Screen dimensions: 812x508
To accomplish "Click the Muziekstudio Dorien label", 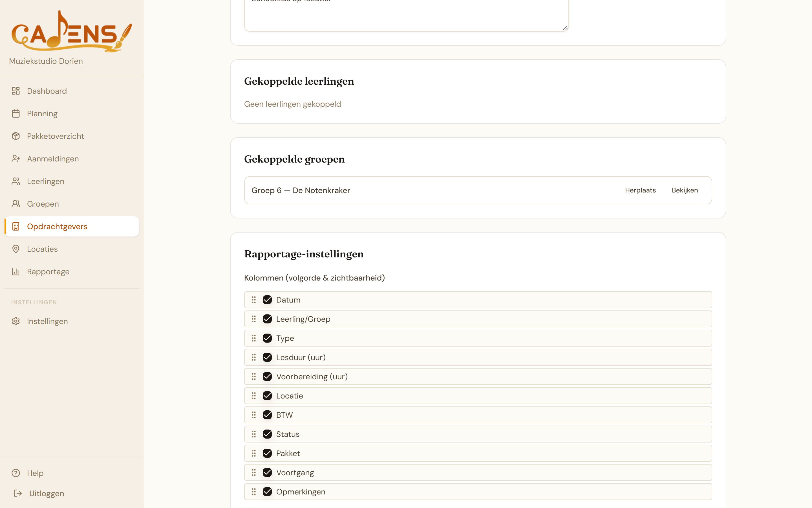I will [x=46, y=61].
